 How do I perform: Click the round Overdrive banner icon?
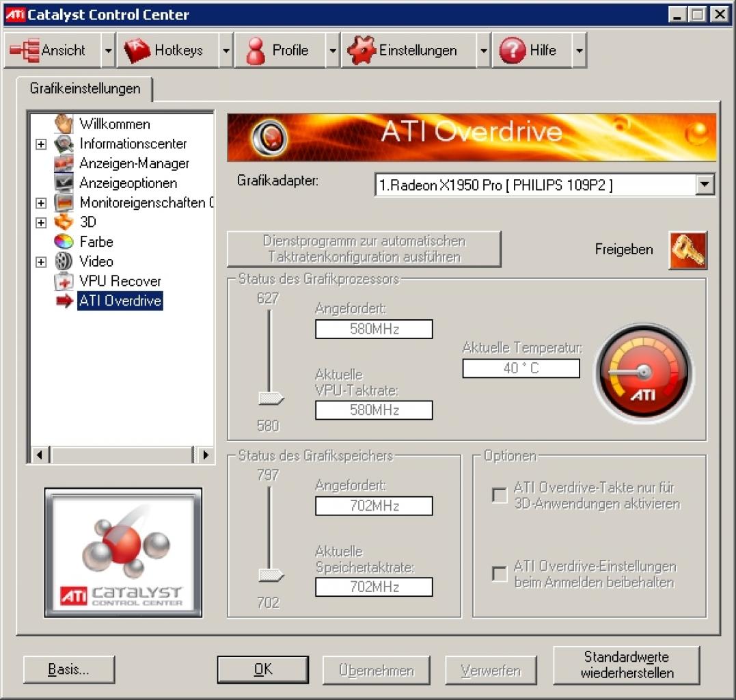pos(269,137)
